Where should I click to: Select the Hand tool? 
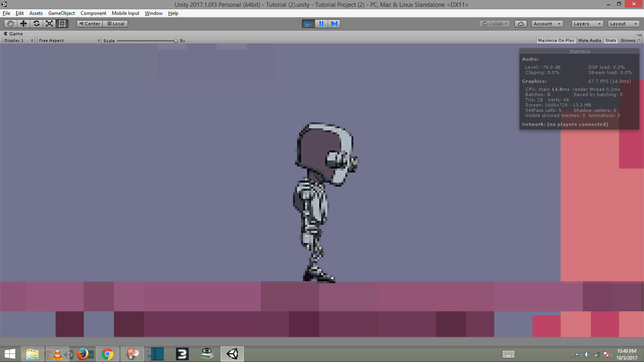(10, 24)
